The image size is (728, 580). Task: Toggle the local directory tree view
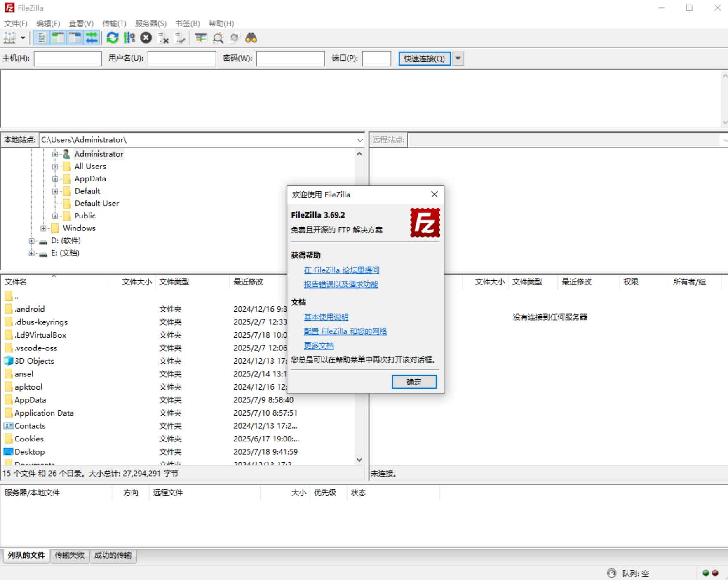pos(58,38)
